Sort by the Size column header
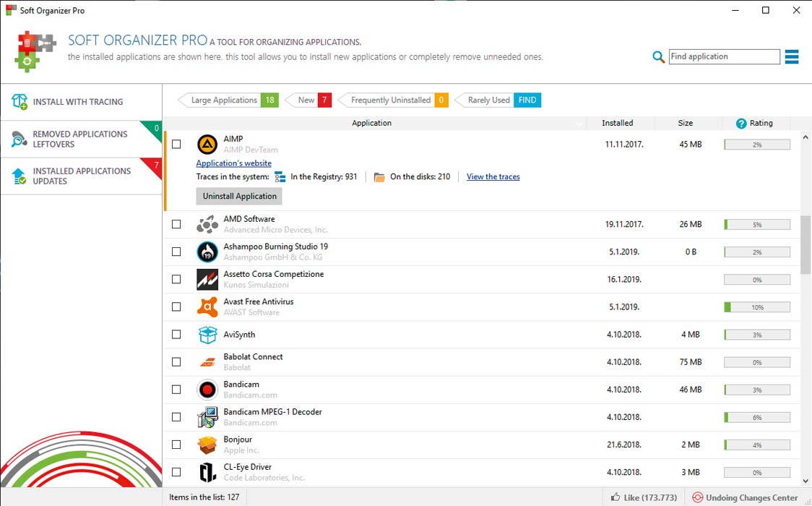 685,124
